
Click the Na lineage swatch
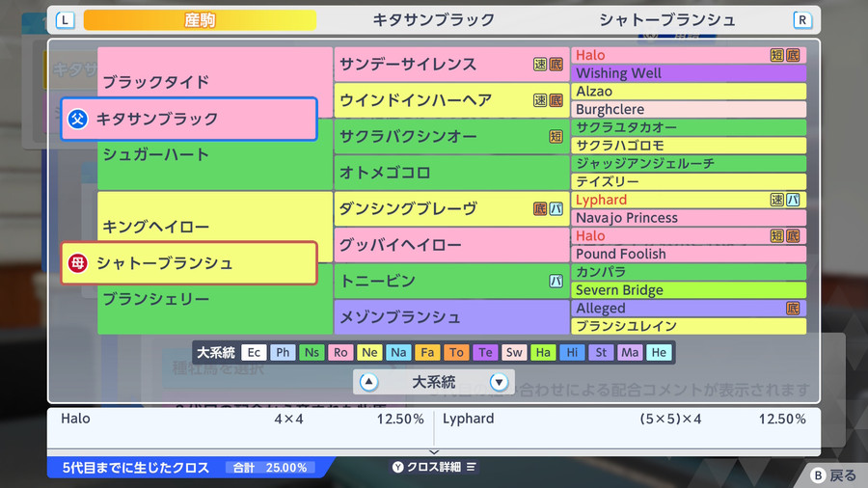pos(398,352)
